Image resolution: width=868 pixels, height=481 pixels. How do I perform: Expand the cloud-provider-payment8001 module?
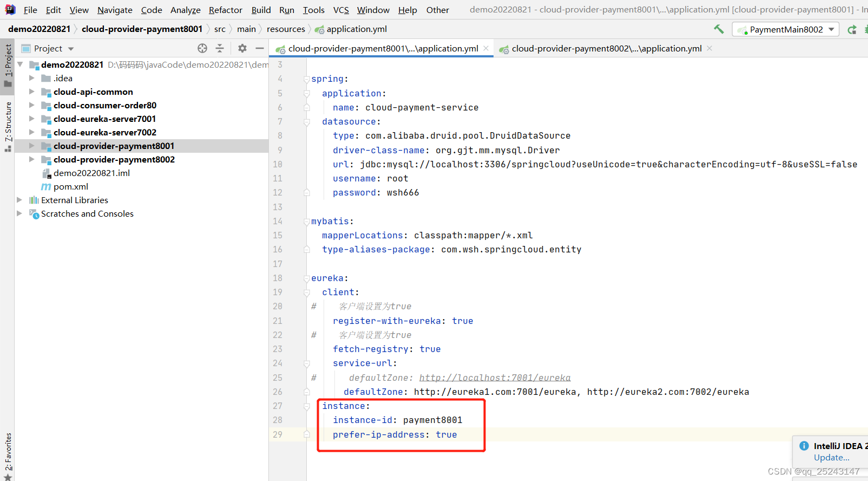[32, 146]
